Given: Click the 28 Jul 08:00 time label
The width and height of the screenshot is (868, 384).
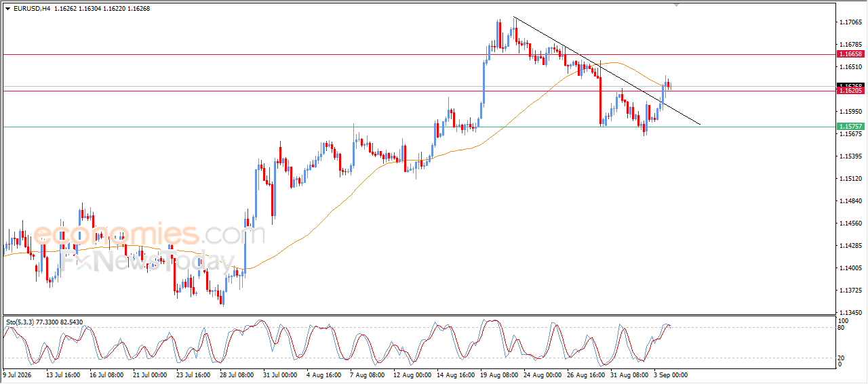Looking at the screenshot, I should 237,374.
